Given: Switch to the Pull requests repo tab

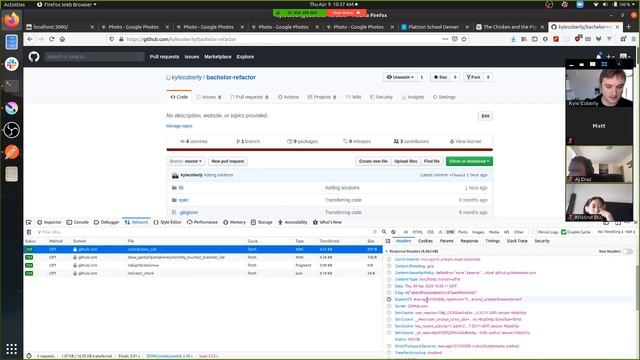Looking at the screenshot, I should click(249, 97).
